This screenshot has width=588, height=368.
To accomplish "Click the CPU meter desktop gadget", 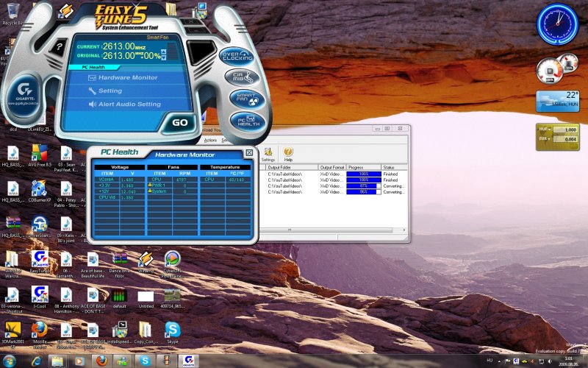I will click(557, 69).
